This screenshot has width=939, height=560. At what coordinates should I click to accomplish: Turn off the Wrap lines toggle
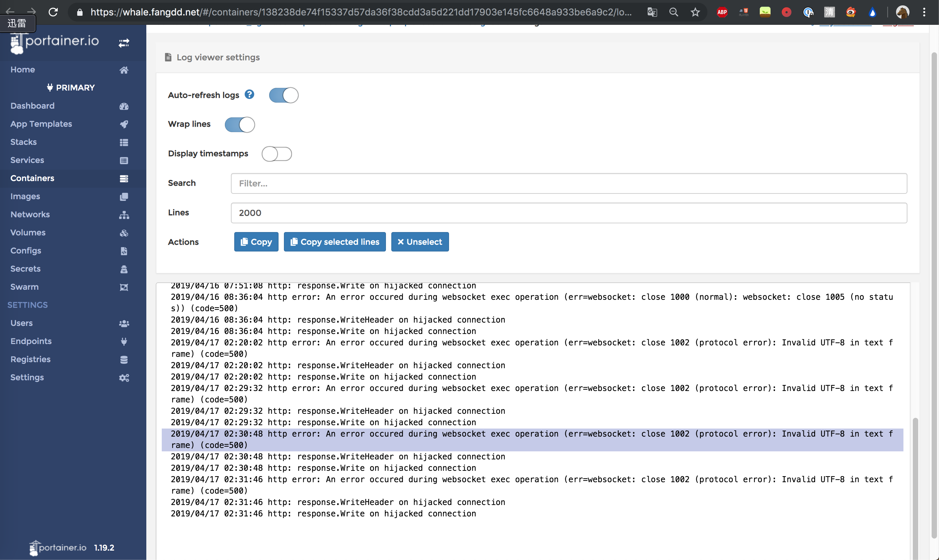(240, 124)
